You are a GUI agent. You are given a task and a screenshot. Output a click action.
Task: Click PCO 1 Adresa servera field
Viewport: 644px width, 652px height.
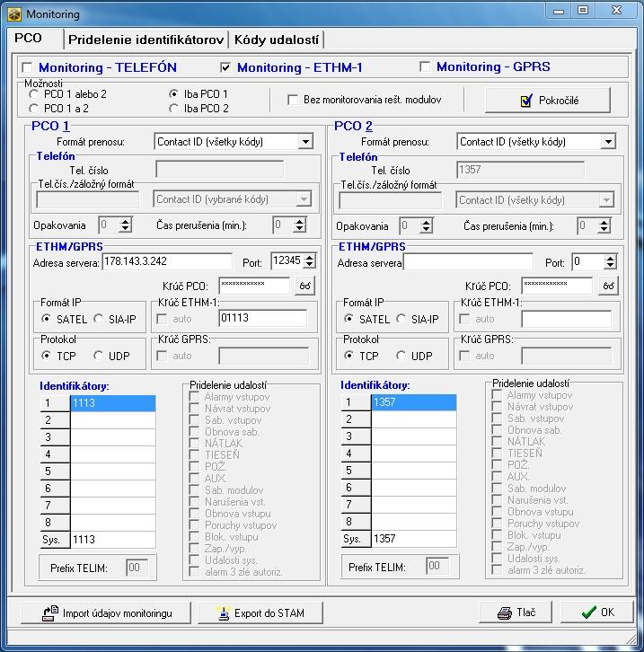(x=167, y=261)
